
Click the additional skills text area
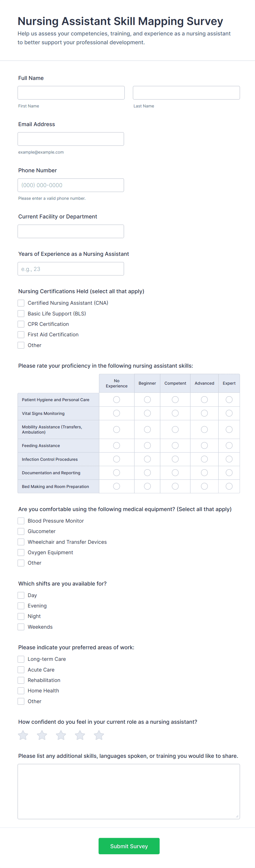(129, 791)
